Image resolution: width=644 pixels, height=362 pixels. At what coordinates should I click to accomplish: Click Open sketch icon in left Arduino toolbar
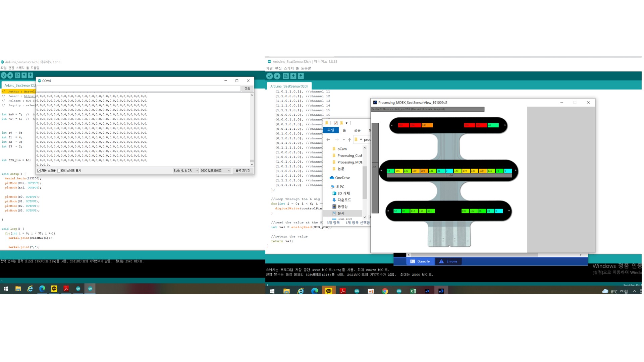[x=24, y=75]
